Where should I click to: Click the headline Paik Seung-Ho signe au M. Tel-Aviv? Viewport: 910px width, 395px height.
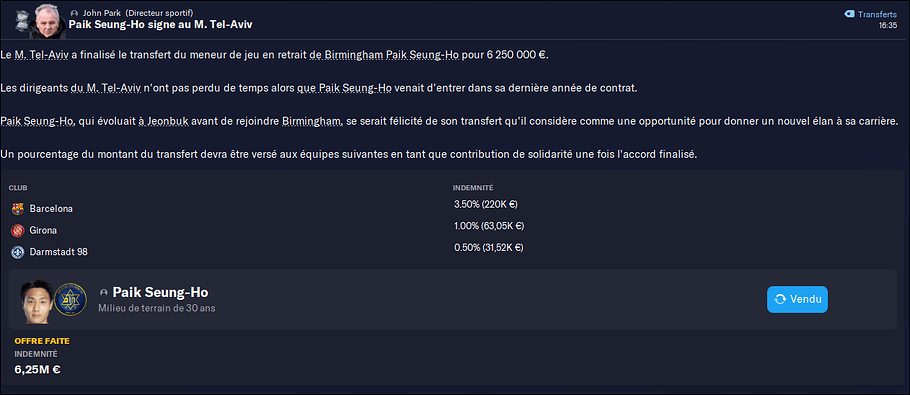[160, 24]
